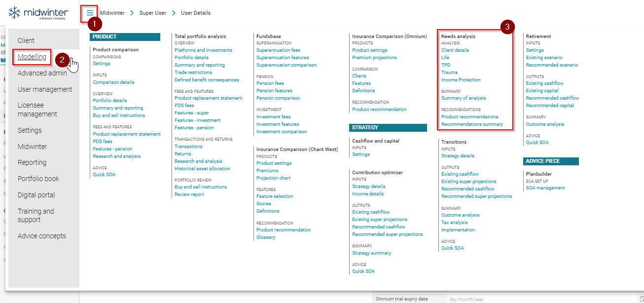Viewport: 644px width, 303px height.
Task: Open the Review report link
Action: [x=189, y=194]
